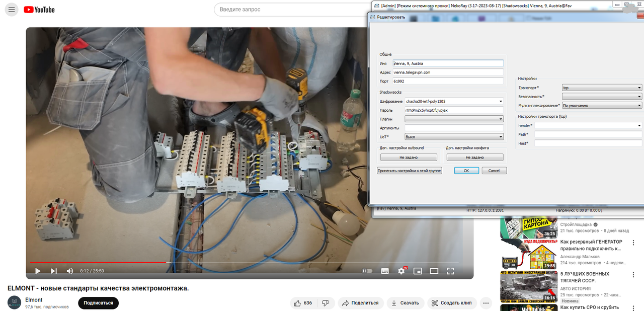The image size is (644, 311).
Task: Download the video with Скачать
Action: 405,303
